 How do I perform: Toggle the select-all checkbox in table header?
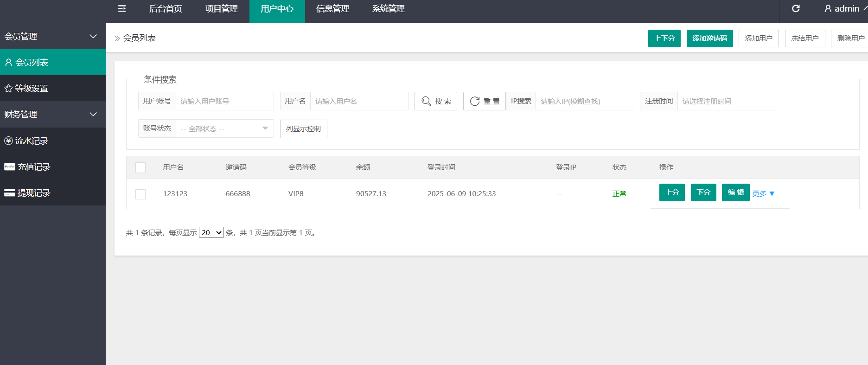coord(140,167)
